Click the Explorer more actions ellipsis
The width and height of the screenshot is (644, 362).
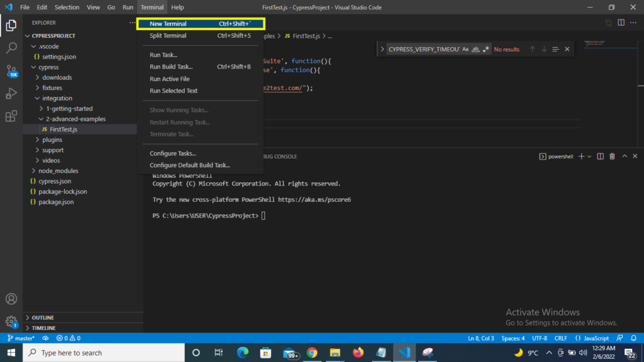point(132,23)
